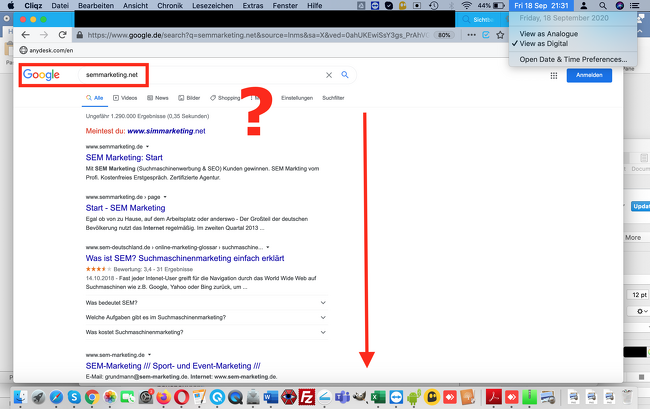Open the Google apps grid icon

tap(553, 75)
